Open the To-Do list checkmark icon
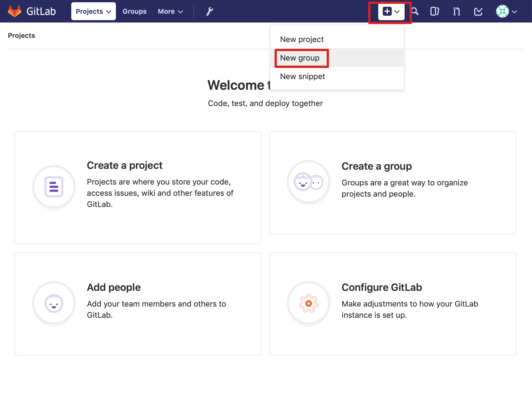The height and width of the screenshot is (405, 532). point(478,11)
